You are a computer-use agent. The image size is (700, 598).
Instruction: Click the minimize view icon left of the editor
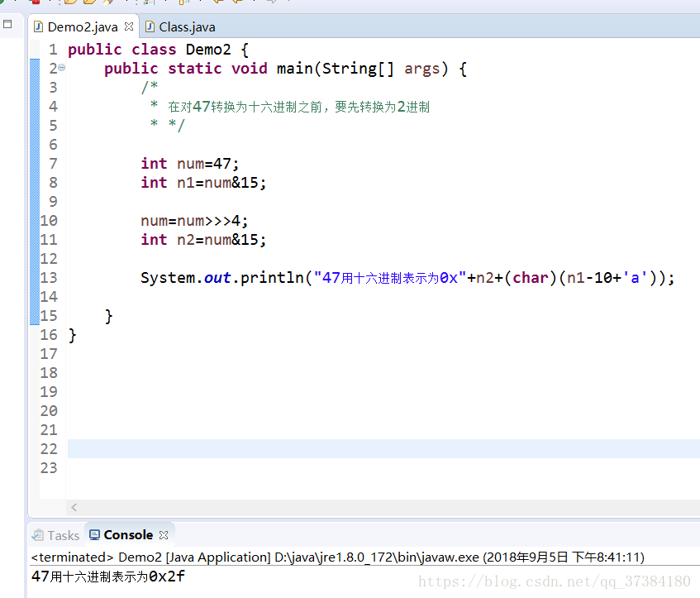click(x=7, y=24)
